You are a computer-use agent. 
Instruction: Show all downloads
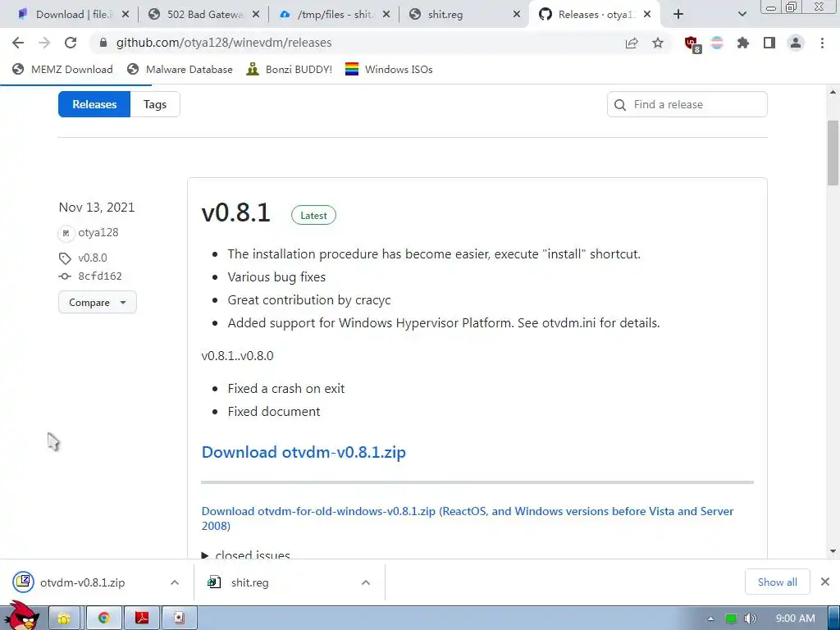778,582
